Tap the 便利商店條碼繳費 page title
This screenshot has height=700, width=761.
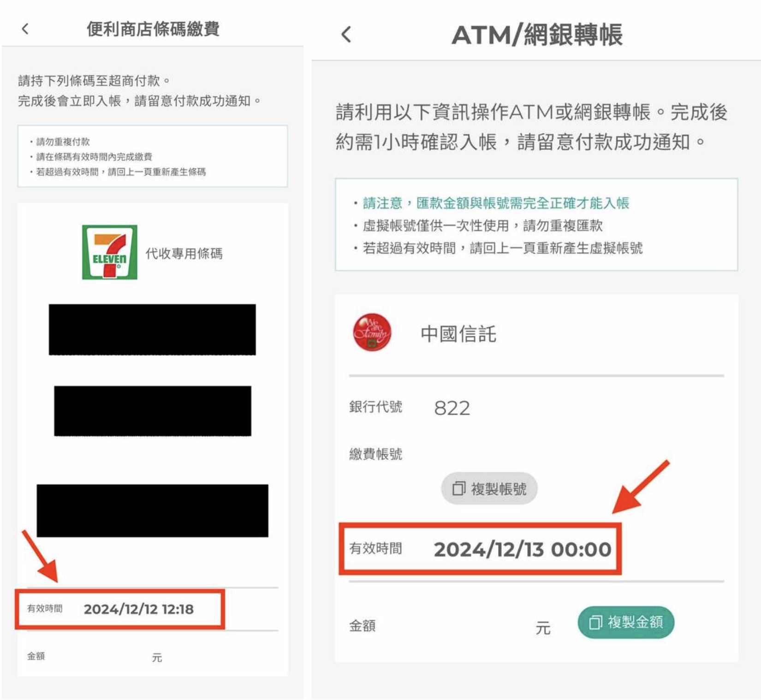[153, 29]
